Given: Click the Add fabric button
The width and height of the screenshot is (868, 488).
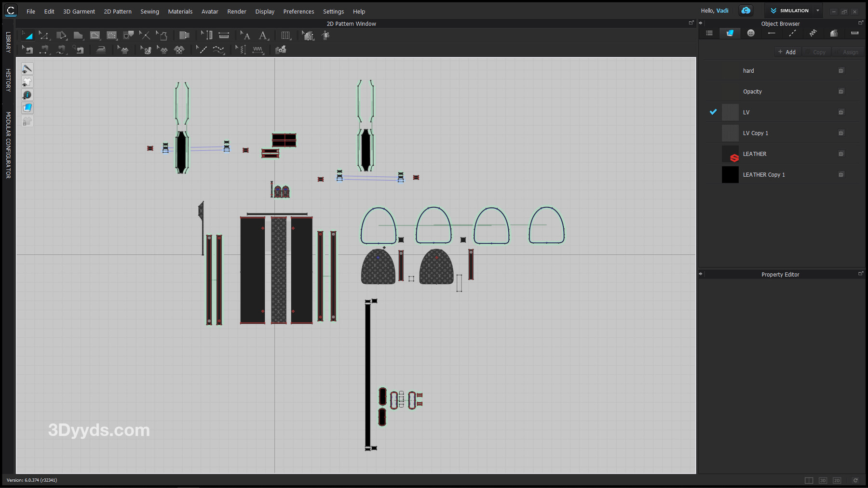Looking at the screenshot, I should point(787,52).
